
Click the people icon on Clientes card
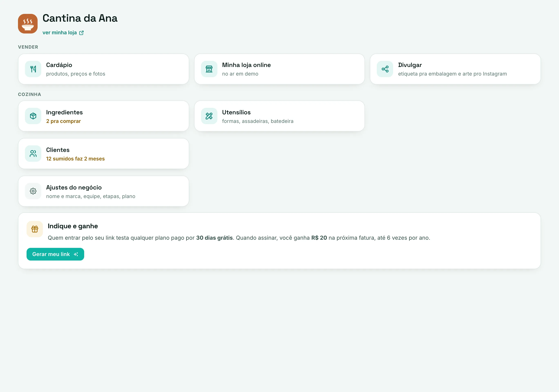(33, 154)
